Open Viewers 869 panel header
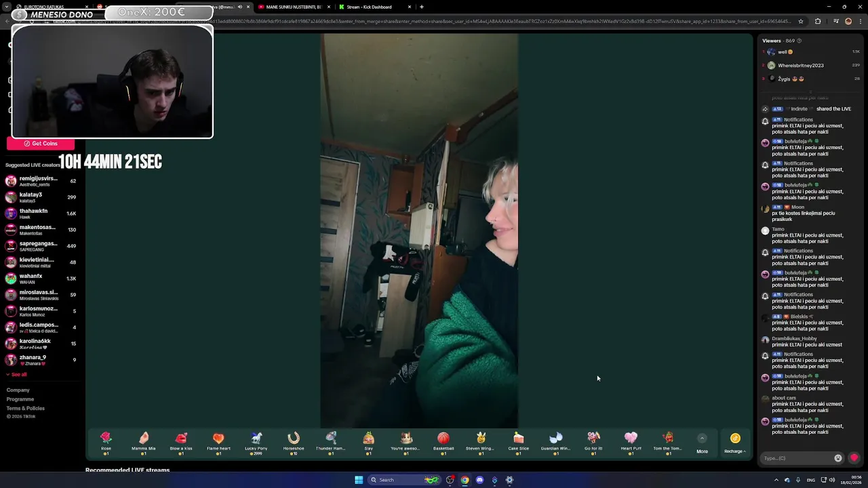This screenshot has height=488, width=868. tap(782, 41)
